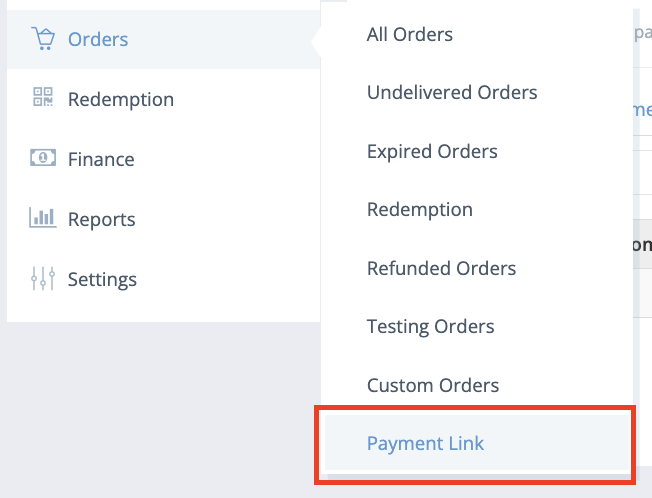This screenshot has width=652, height=498.
Task: Click the shopping cart Orders icon
Action: (x=43, y=39)
